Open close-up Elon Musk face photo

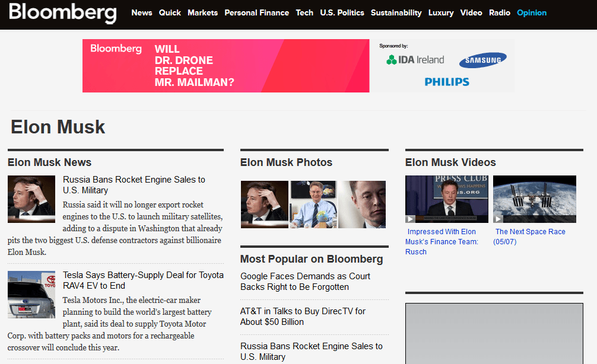(362, 205)
